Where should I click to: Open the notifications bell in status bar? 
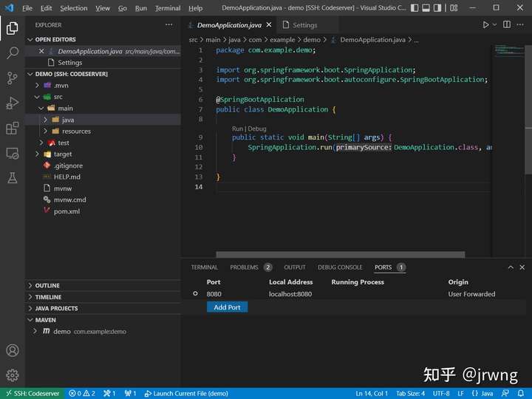click(x=521, y=394)
